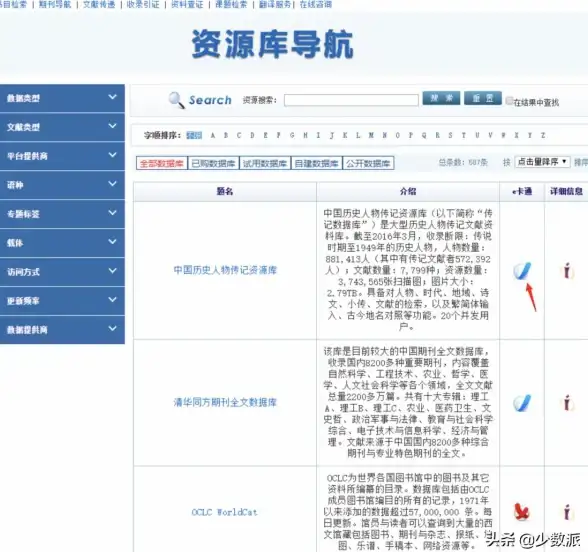Screen dimensions: 588x552
Task: Expand the 更新频率 sidebar filter
Action: [62, 300]
